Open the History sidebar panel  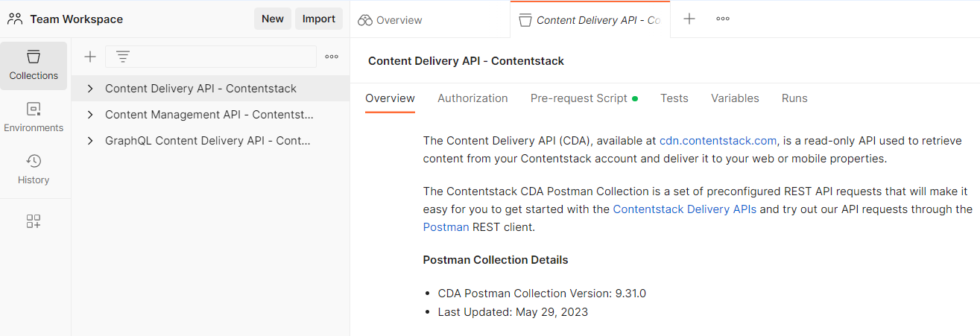[34, 170]
